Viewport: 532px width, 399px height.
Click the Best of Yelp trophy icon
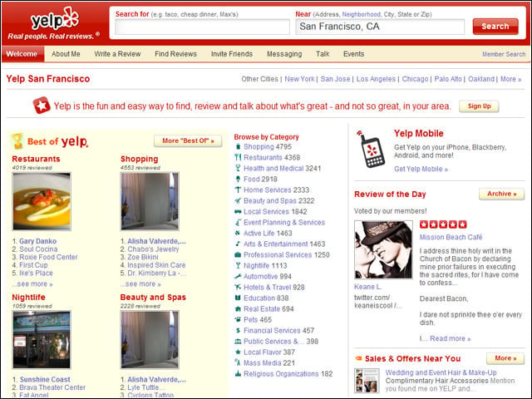coord(17,141)
